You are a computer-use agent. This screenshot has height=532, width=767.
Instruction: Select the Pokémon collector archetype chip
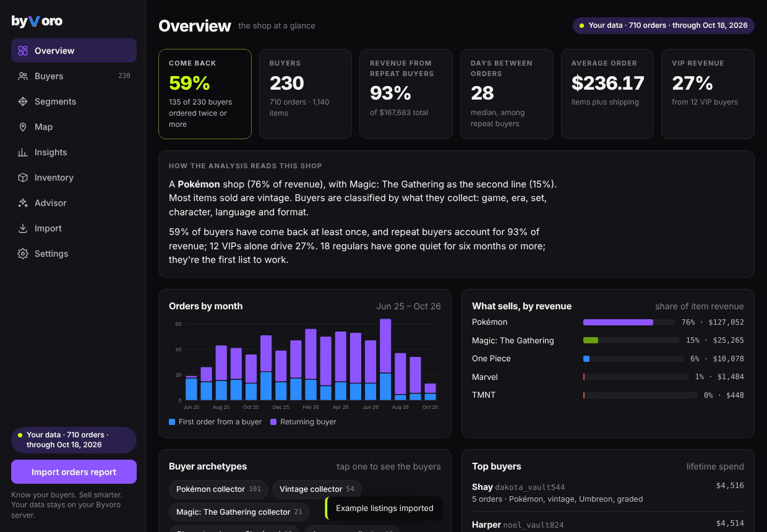(218, 489)
